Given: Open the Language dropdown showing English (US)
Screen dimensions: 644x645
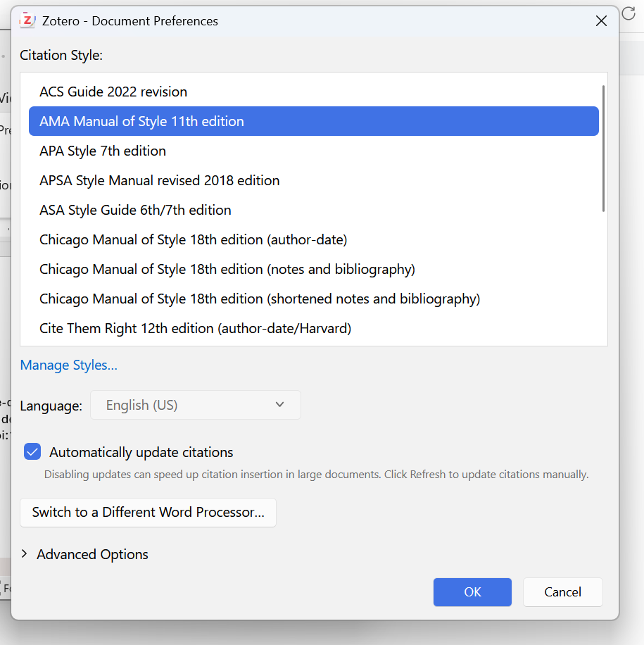Looking at the screenshot, I should (196, 405).
